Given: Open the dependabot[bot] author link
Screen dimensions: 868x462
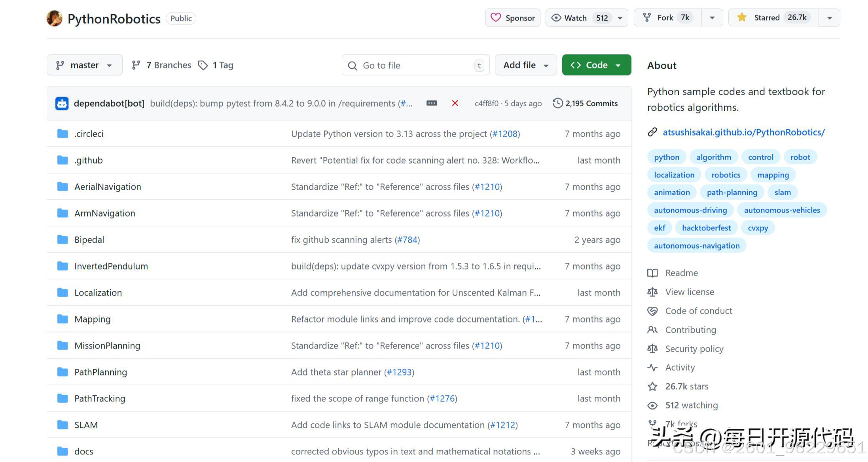Looking at the screenshot, I should coord(109,104).
